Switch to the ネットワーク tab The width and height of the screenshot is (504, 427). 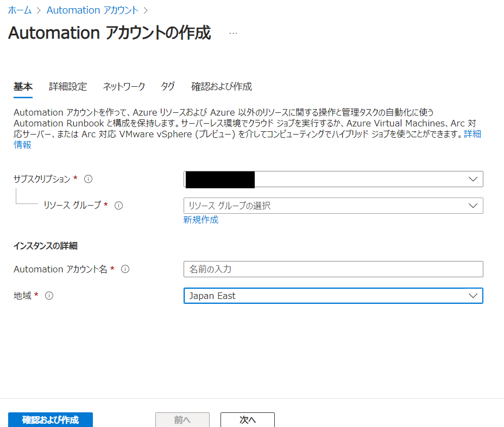tap(124, 86)
